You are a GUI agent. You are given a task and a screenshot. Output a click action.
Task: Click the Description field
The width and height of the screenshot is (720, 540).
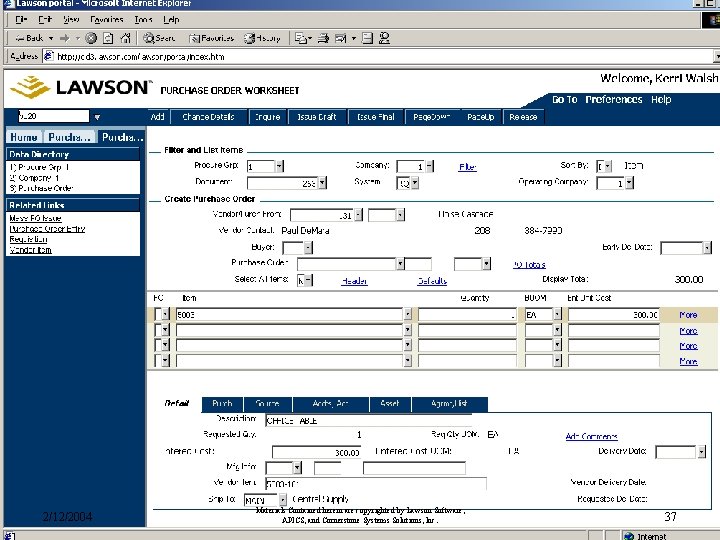click(368, 420)
